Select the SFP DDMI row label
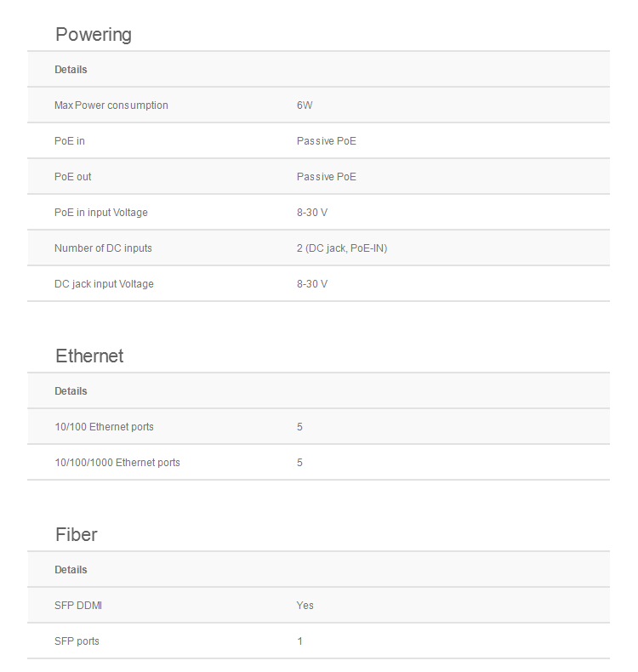Image resolution: width=638 pixels, height=672 pixels. click(x=78, y=606)
